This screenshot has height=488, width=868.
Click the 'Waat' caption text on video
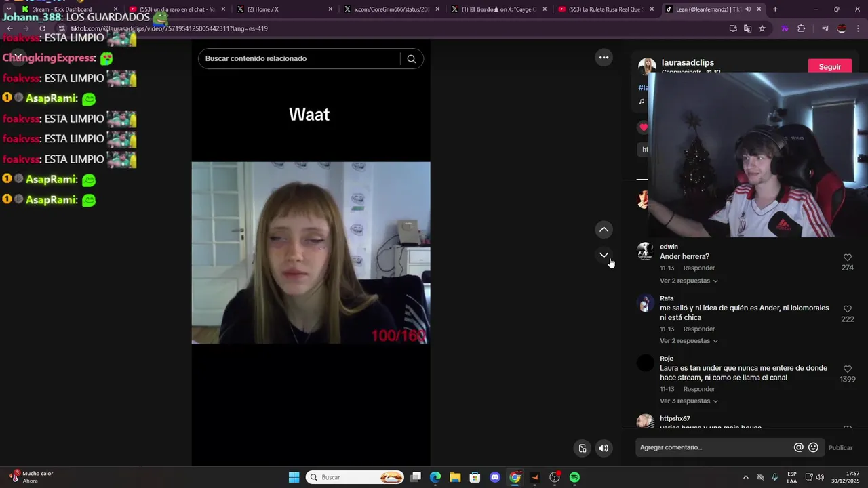309,115
